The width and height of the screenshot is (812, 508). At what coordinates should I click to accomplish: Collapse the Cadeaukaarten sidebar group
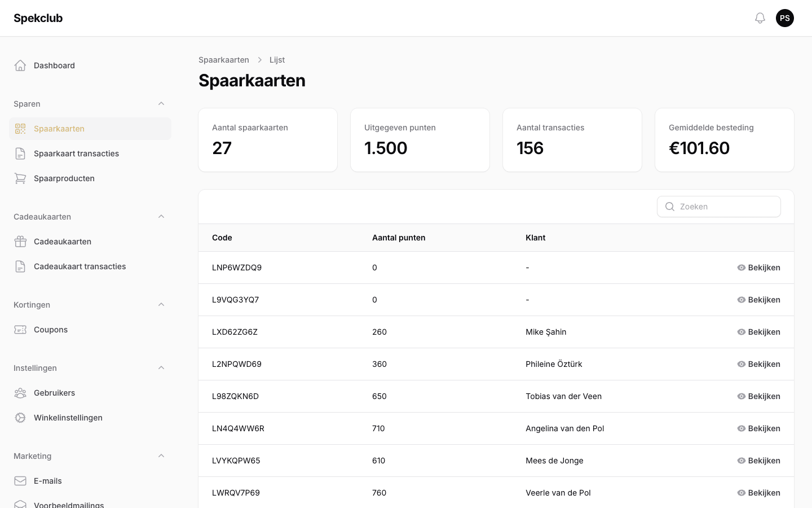click(161, 217)
